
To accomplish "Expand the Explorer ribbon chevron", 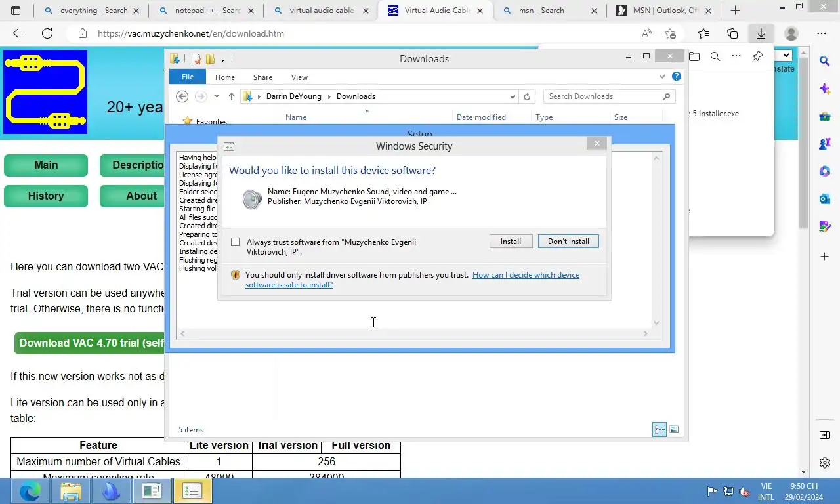I will point(661,77).
